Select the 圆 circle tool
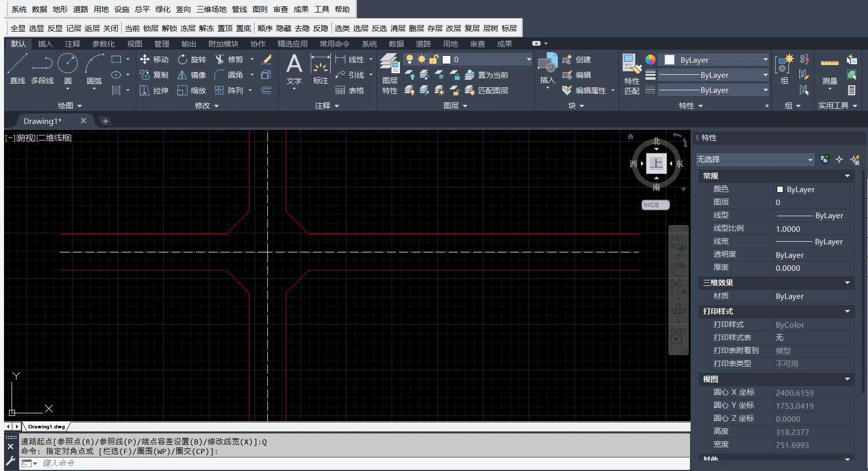The height and width of the screenshot is (471, 868). [x=68, y=69]
